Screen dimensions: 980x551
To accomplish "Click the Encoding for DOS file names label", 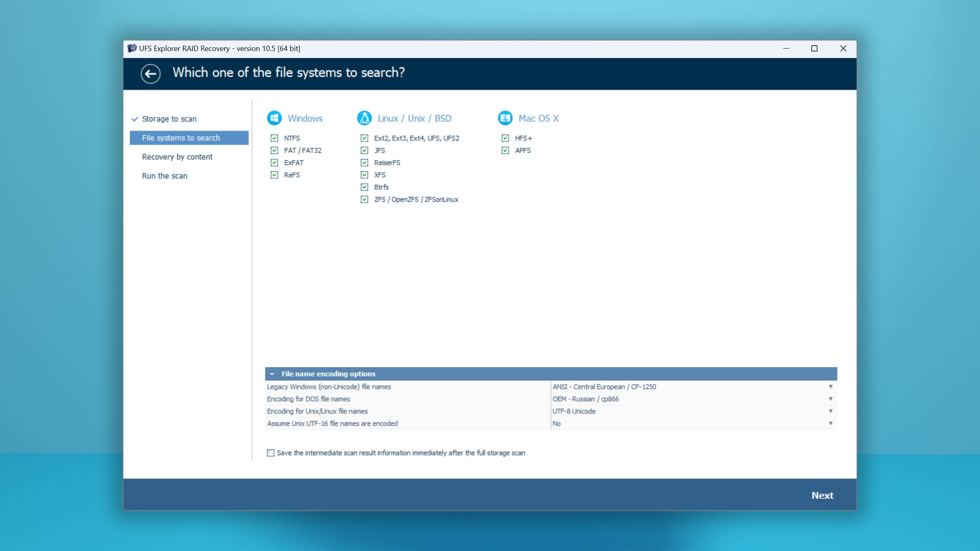I will [x=308, y=399].
